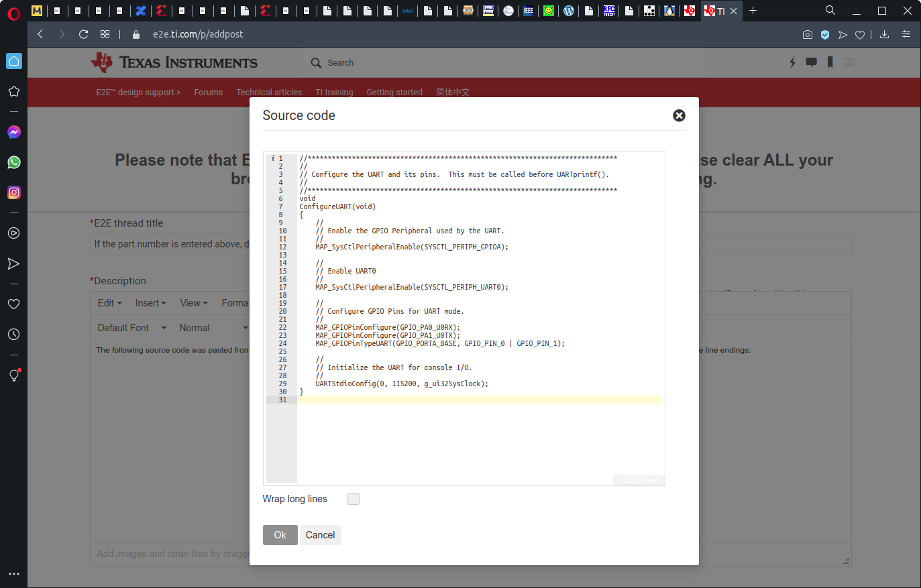The width and height of the screenshot is (921, 588).
Task: Close the Source code dialog
Action: point(679,115)
